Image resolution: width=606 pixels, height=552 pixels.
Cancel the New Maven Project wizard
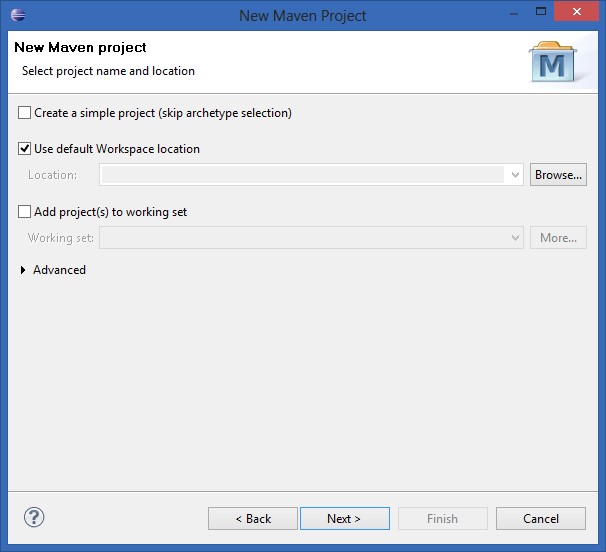(541, 518)
